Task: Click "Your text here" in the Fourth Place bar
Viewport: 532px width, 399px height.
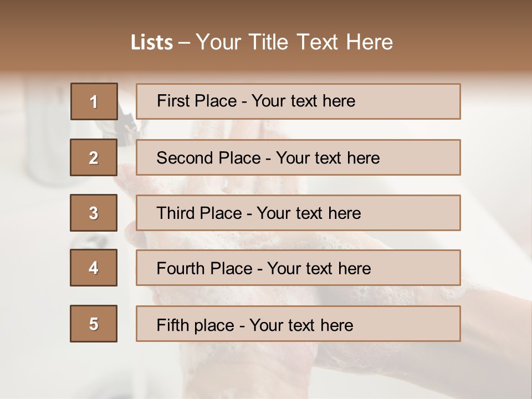Action: pyautogui.click(x=319, y=268)
